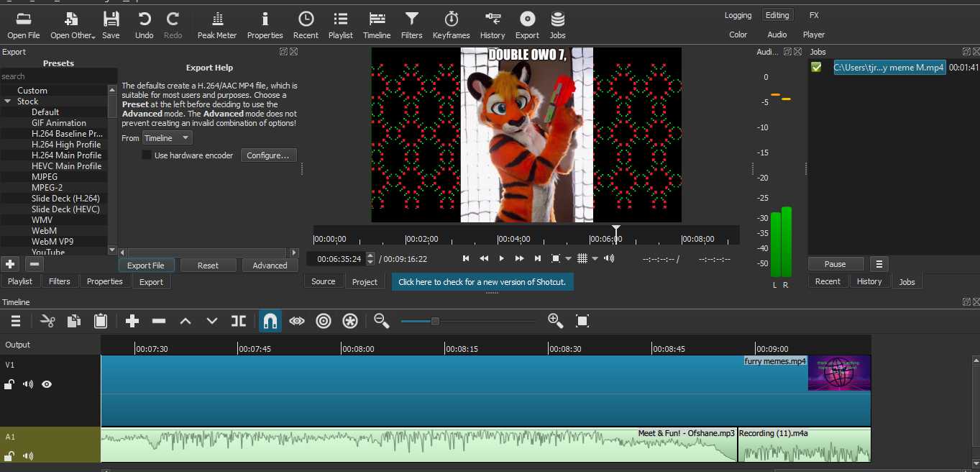Zoom in the timeline
980x472 pixels.
pos(555,322)
